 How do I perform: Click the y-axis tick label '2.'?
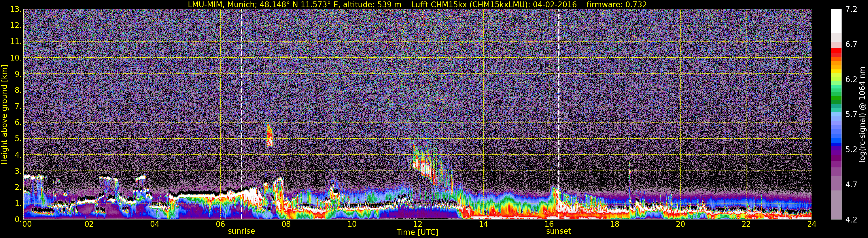pyautogui.click(x=18, y=187)
